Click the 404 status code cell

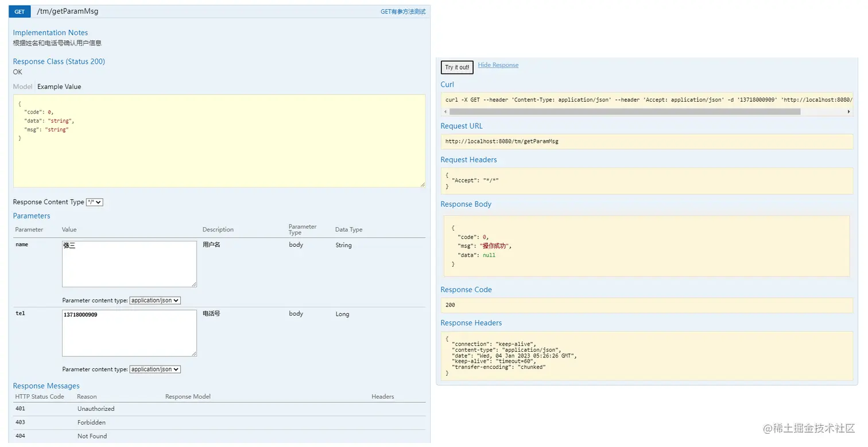20,436
